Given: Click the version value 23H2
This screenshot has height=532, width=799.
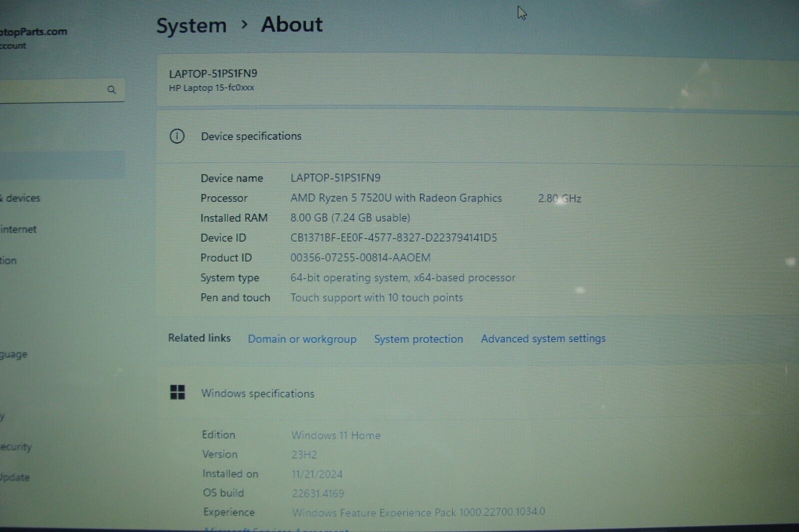Looking at the screenshot, I should coord(304,455).
